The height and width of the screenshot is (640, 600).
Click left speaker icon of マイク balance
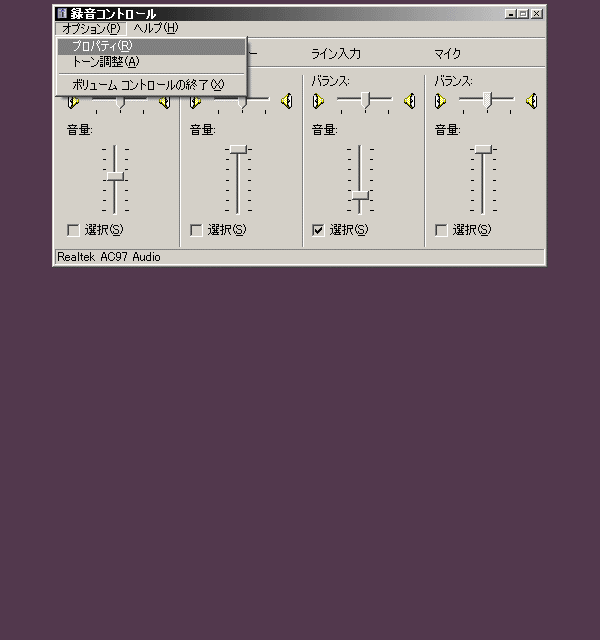click(440, 101)
